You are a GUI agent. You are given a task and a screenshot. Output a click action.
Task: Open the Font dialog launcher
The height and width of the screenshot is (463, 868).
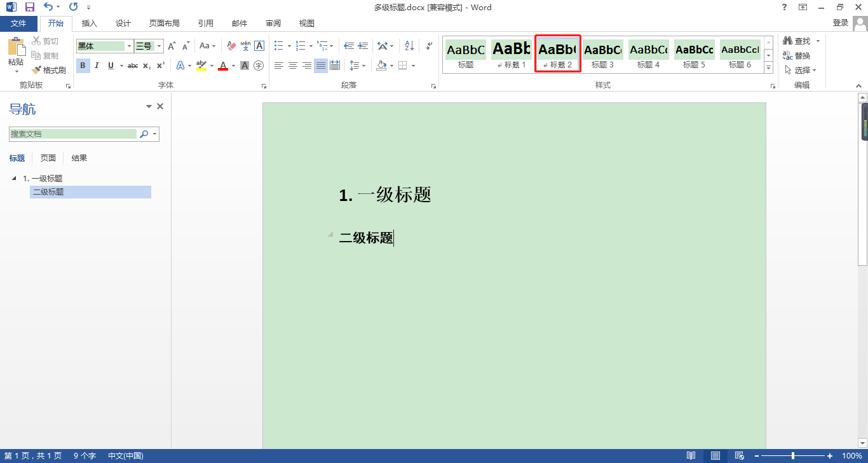click(264, 86)
